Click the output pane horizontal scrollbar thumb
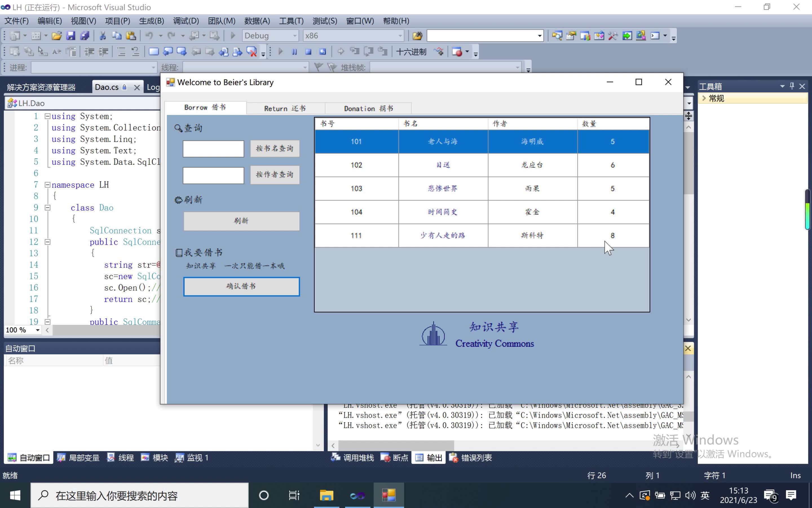 [396, 446]
